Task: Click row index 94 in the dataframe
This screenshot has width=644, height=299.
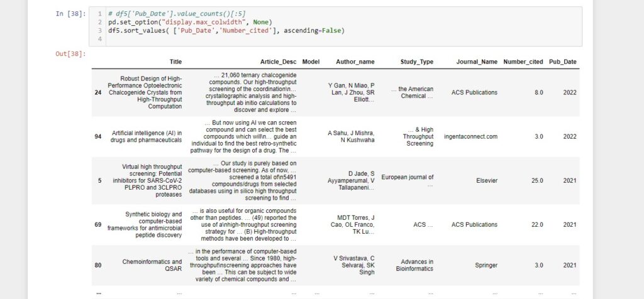Action: pyautogui.click(x=97, y=136)
